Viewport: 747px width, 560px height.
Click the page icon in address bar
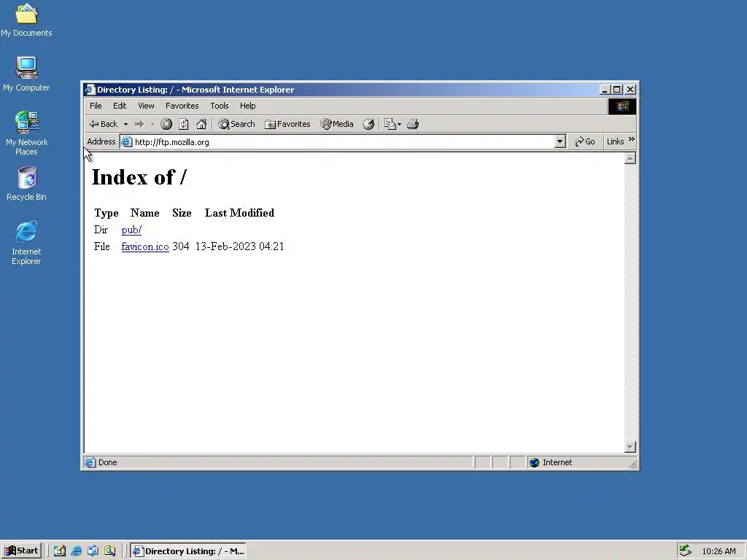126,141
